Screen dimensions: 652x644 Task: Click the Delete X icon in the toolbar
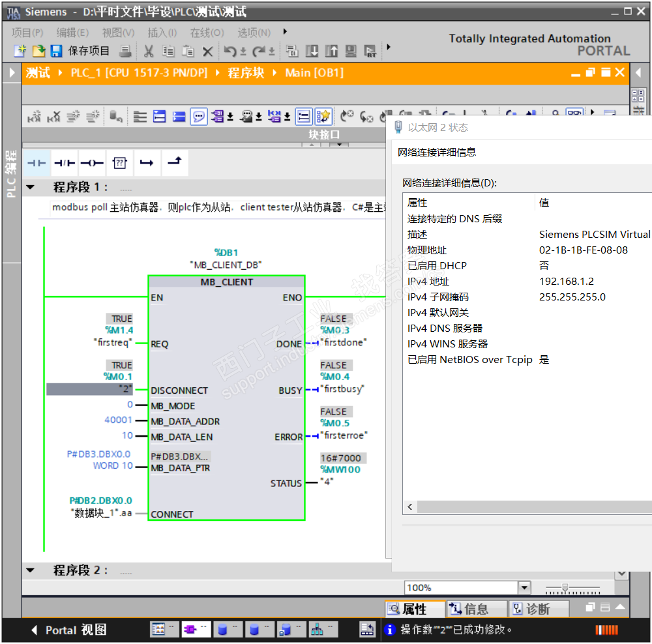207,51
